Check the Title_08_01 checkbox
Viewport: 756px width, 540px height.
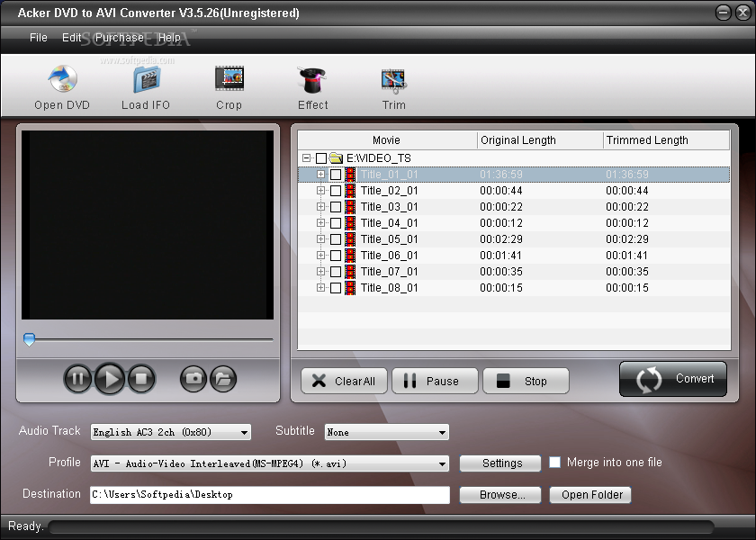click(x=336, y=288)
